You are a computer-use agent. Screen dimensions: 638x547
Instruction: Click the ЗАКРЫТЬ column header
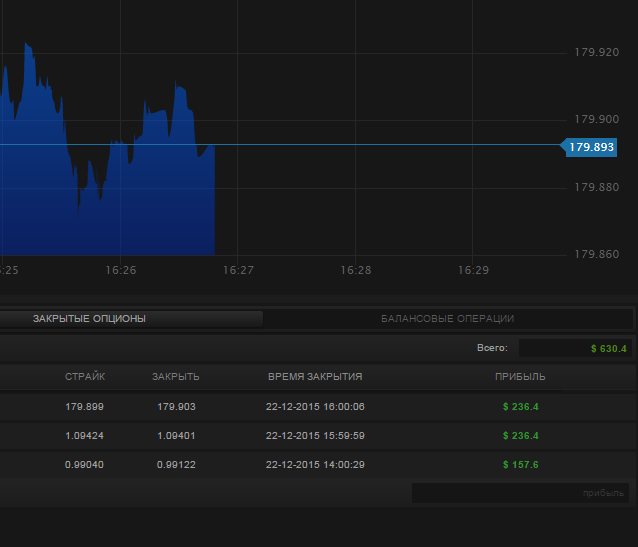[x=176, y=377]
